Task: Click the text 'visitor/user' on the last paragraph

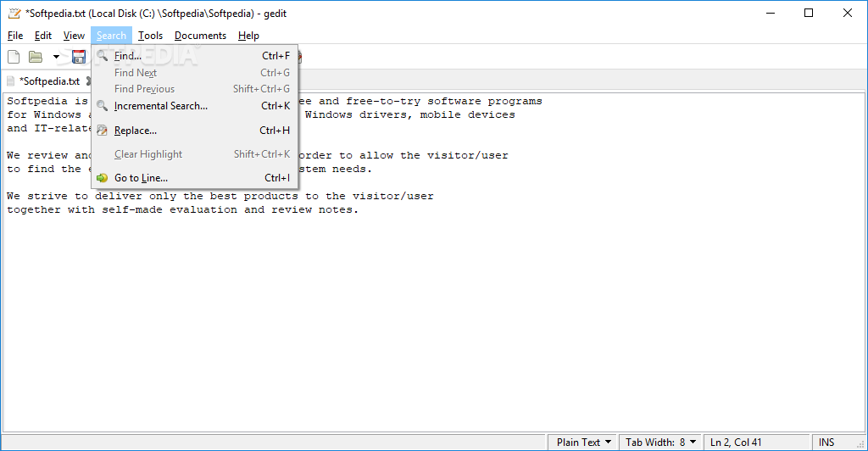Action: pyautogui.click(x=393, y=196)
